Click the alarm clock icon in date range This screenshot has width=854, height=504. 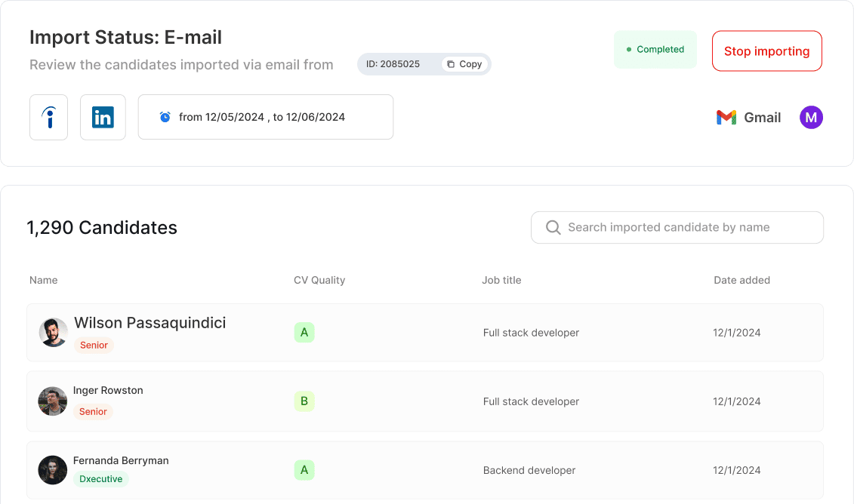165,117
